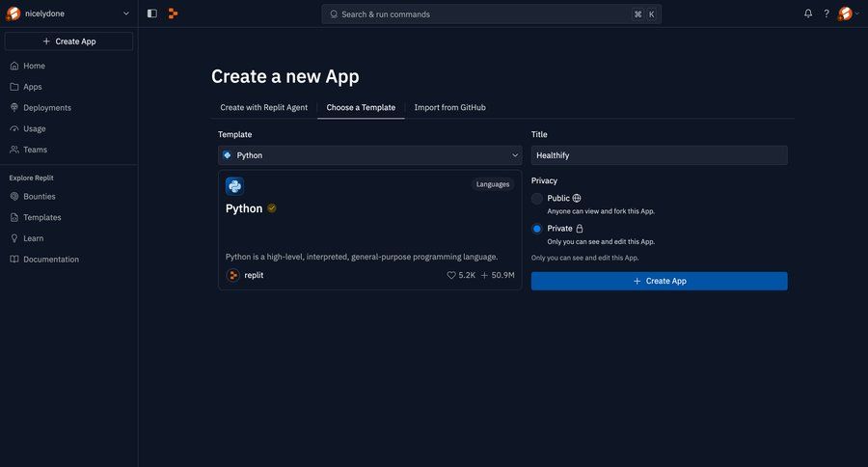
Task: Open Deployments in the sidebar
Action: (68, 107)
